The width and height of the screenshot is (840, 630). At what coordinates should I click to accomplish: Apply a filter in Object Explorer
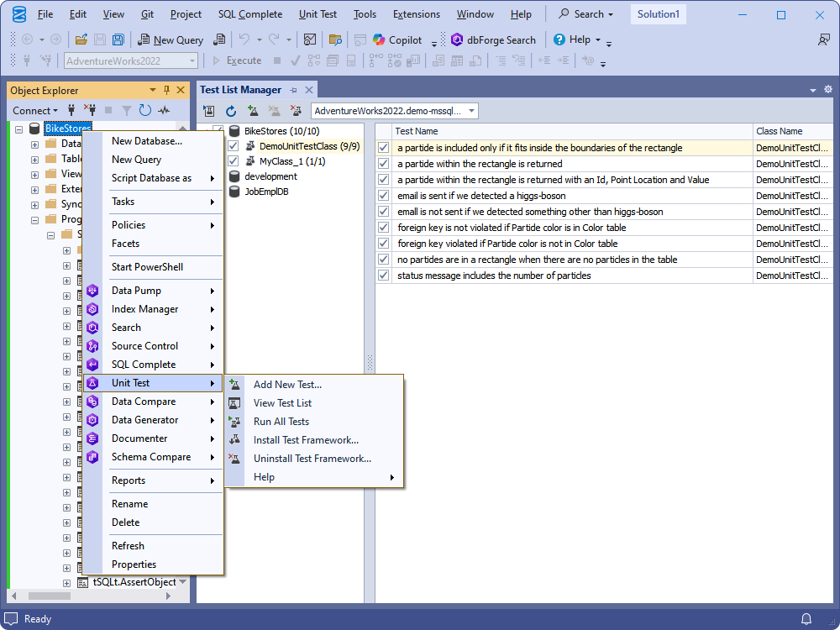click(126, 110)
